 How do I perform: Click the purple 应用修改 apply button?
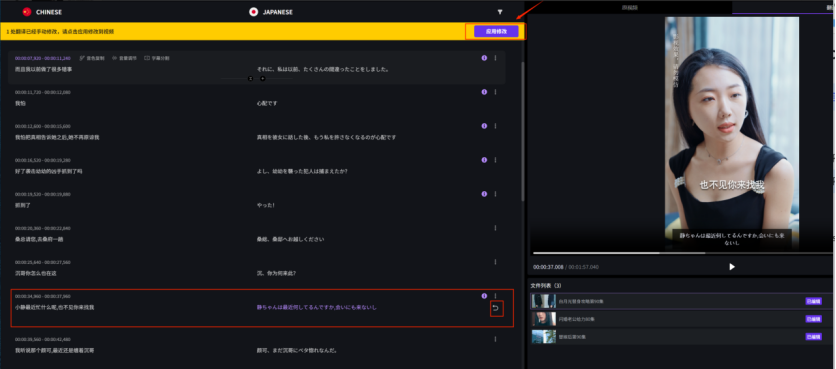496,31
